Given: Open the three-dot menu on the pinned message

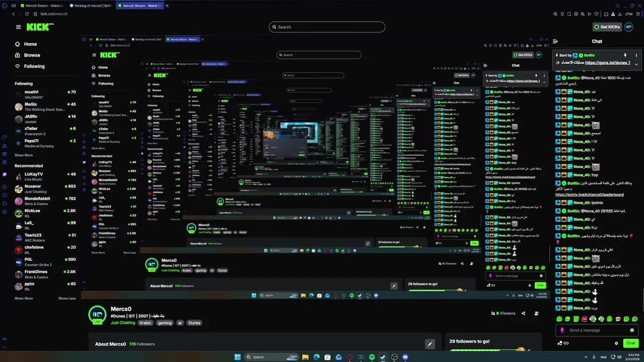Looking at the screenshot, I should point(636,55).
